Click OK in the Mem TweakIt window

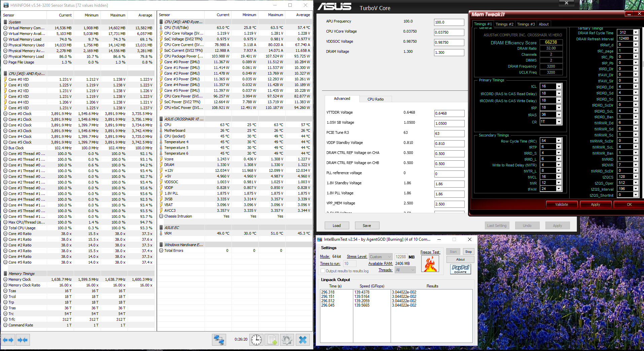(x=629, y=204)
